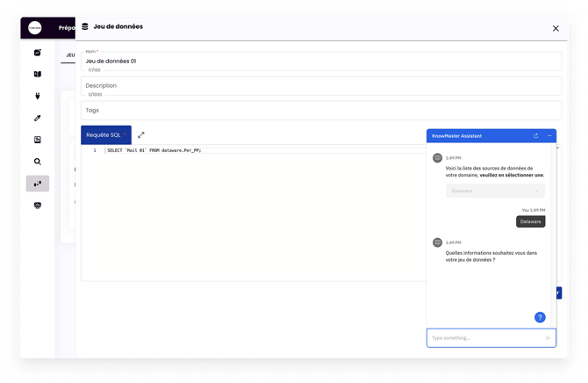The image size is (588, 383).
Task: Open the Dataware data source dropdown
Action: [495, 191]
